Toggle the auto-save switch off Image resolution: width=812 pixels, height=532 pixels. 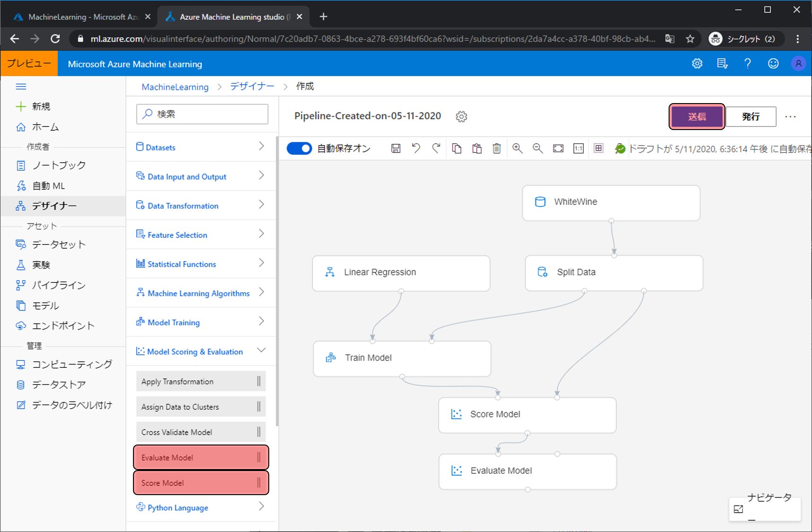tap(300, 148)
